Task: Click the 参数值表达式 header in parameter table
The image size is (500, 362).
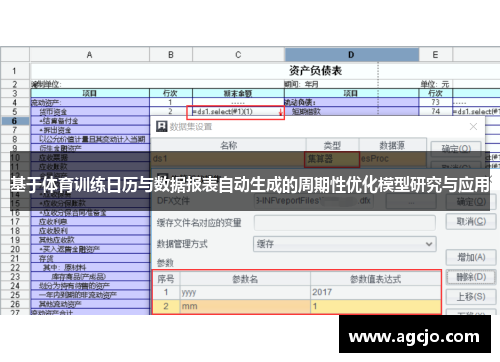Action: 375,279
